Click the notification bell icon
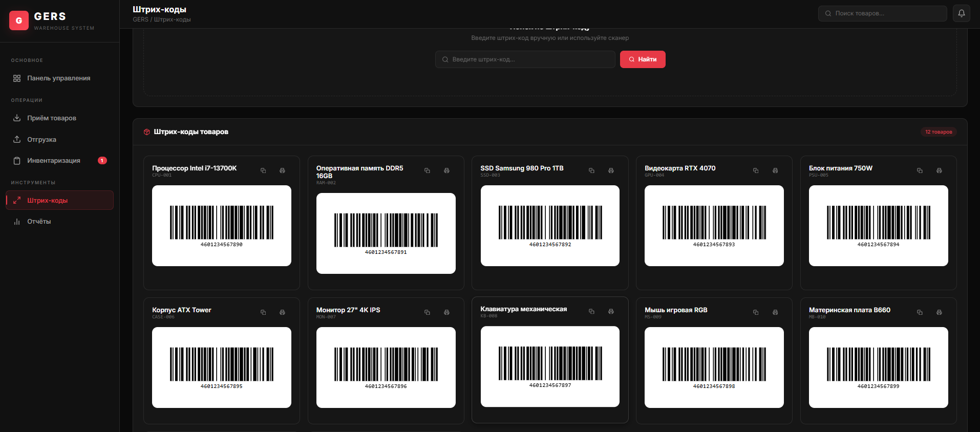980x432 pixels. tap(961, 13)
